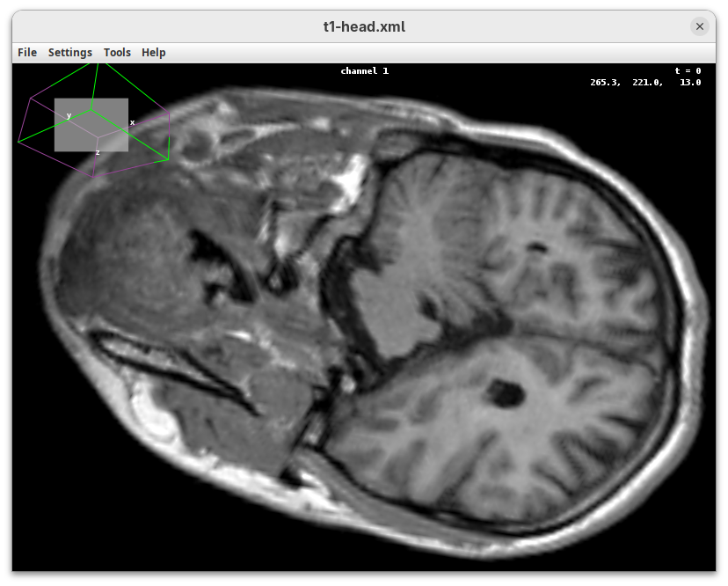Click the 'channel 1' source label
The height and width of the screenshot is (586, 728).
coord(364,71)
